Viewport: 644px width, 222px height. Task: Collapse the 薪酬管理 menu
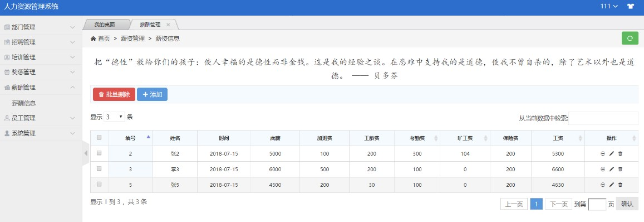[41, 88]
